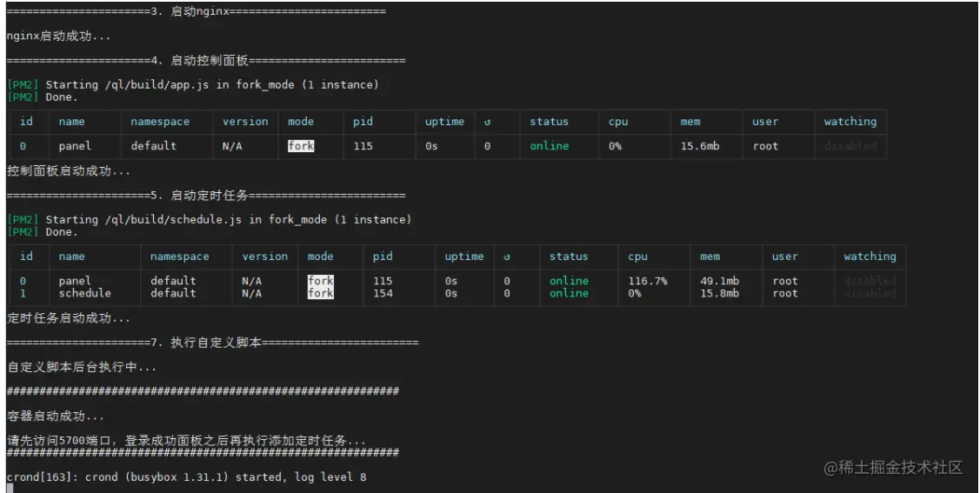Click 'mode' header in second PM2 table

click(x=321, y=256)
